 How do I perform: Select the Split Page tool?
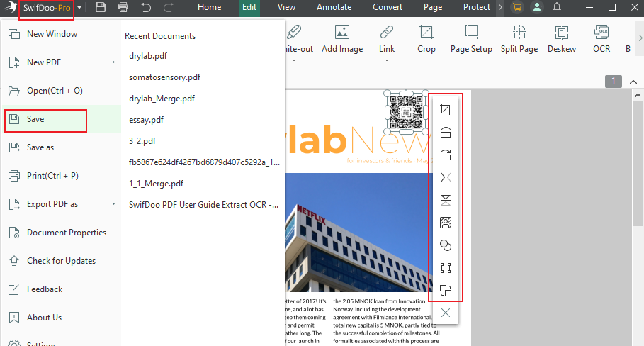pos(519,40)
